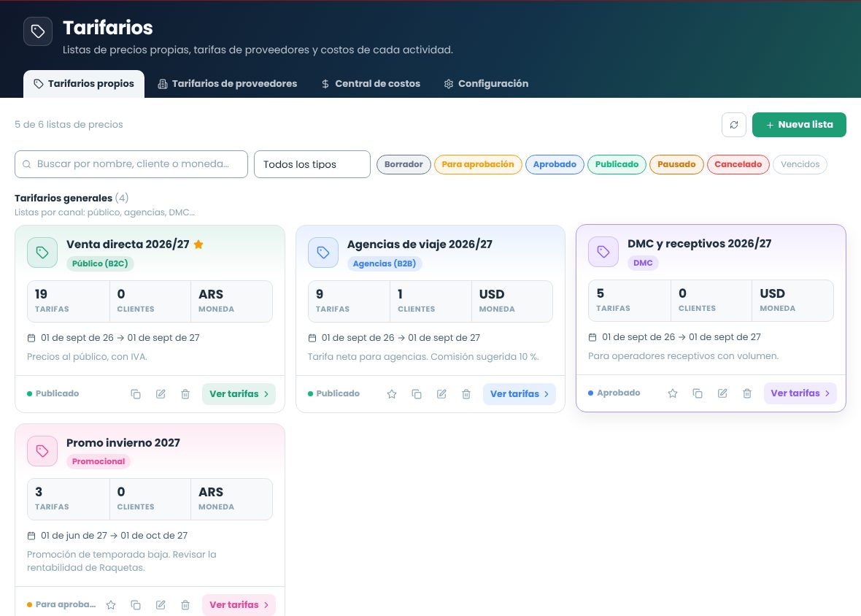The image size is (861, 616).
Task: Duplicate the Promo invierno 2027 list
Action: 136,604
